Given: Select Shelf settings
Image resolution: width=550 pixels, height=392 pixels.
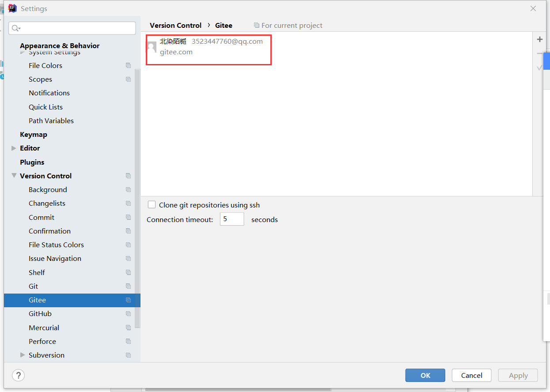Looking at the screenshot, I should click(x=37, y=272).
